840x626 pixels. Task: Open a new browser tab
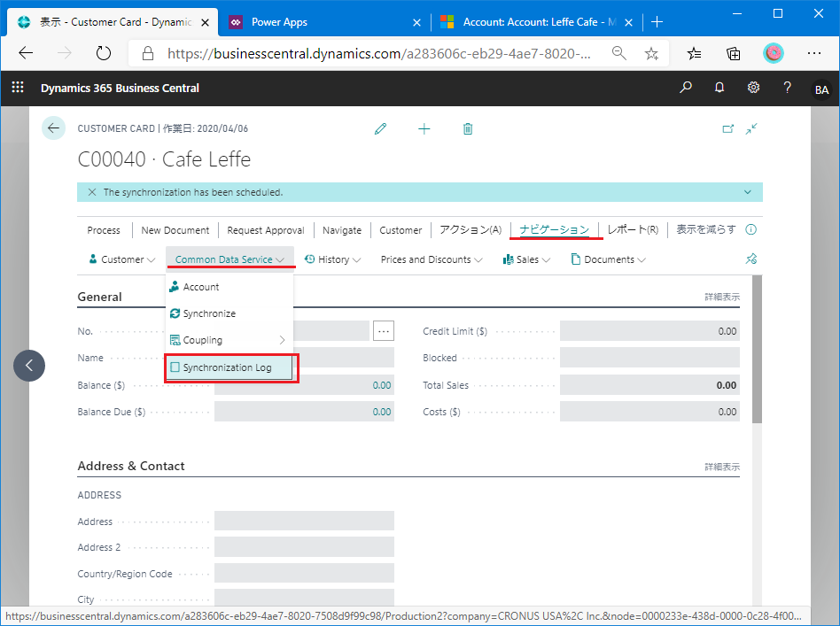(657, 22)
